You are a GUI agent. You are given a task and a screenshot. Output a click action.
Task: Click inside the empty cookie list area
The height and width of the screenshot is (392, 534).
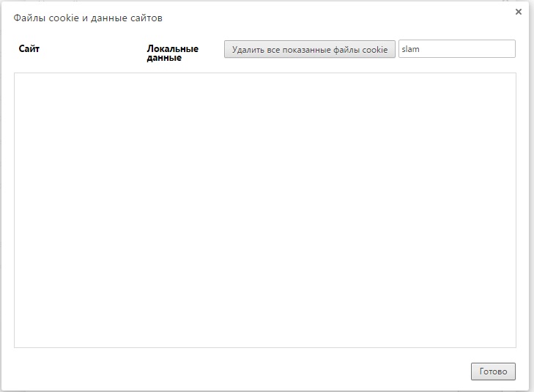[264, 210]
